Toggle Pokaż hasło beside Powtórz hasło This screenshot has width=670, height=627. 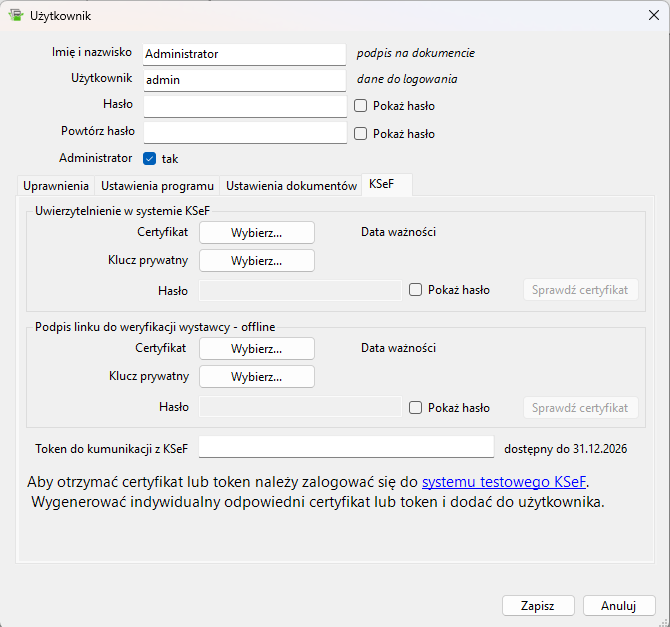pyautogui.click(x=361, y=133)
